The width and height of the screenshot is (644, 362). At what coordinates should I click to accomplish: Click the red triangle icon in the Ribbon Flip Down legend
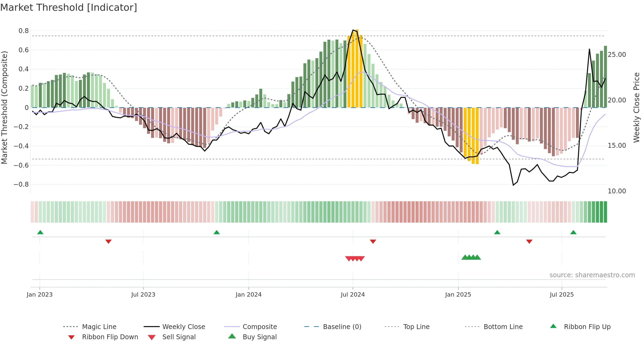(x=71, y=337)
